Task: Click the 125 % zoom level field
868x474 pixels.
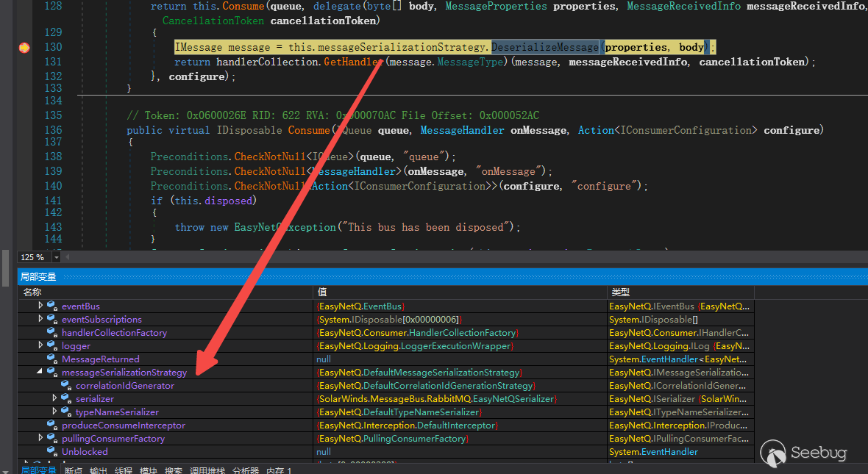Action: (35, 257)
